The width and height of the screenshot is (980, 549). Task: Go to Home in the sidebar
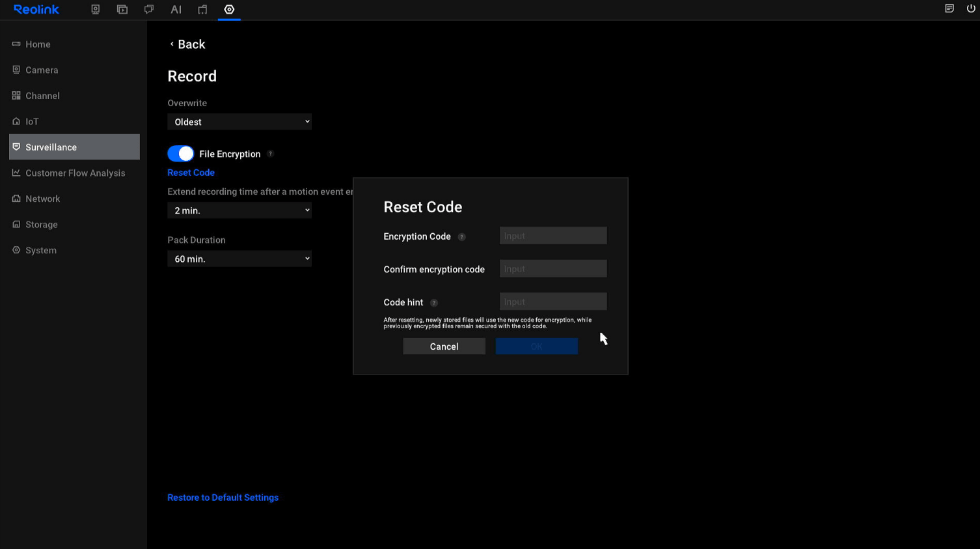point(74,44)
